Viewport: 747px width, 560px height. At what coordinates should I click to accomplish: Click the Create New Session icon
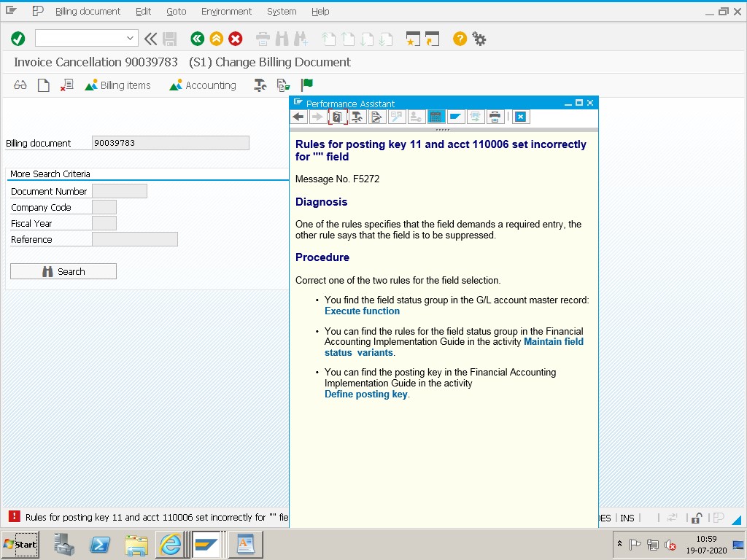point(413,39)
